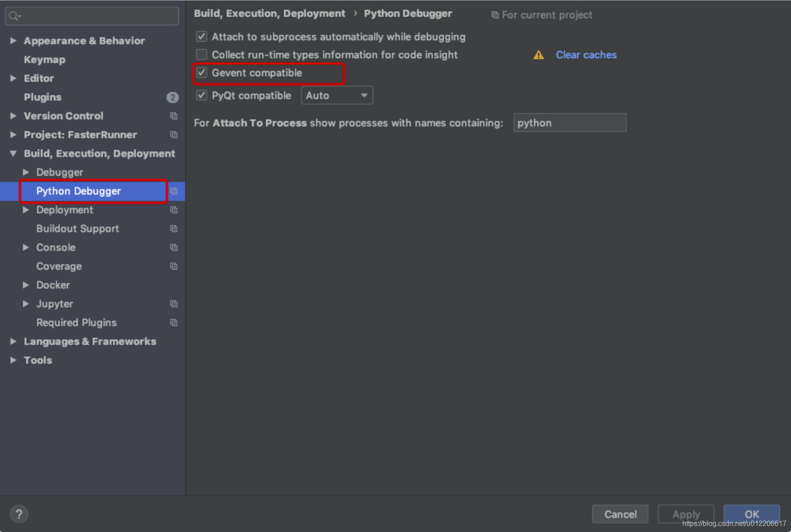791x532 pixels.
Task: Click the plugins count badge showing 2
Action: tap(173, 97)
